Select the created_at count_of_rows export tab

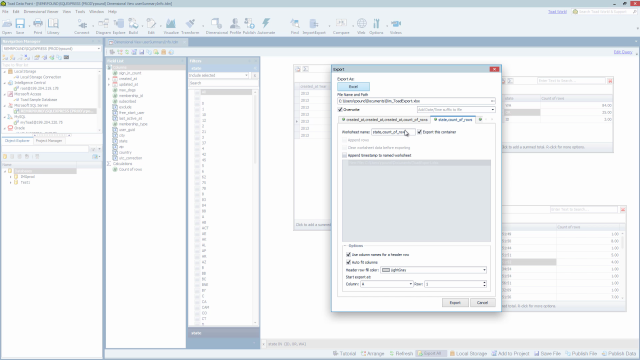pos(384,120)
